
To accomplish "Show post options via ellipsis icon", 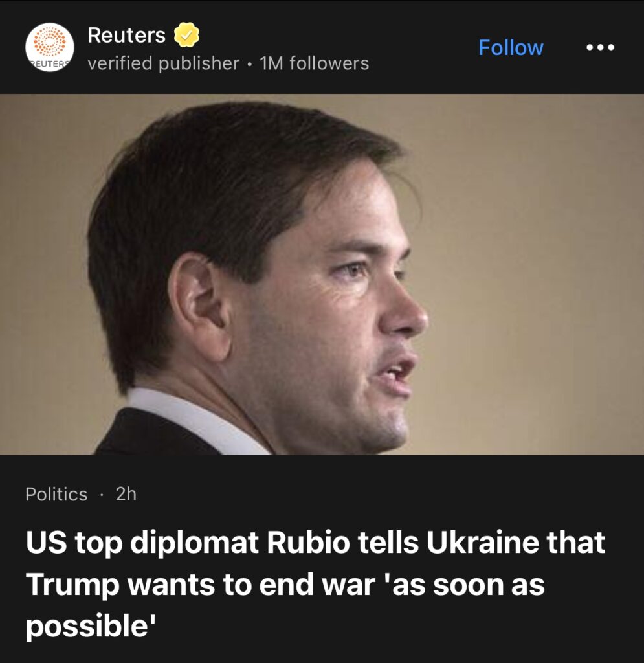I will (601, 47).
